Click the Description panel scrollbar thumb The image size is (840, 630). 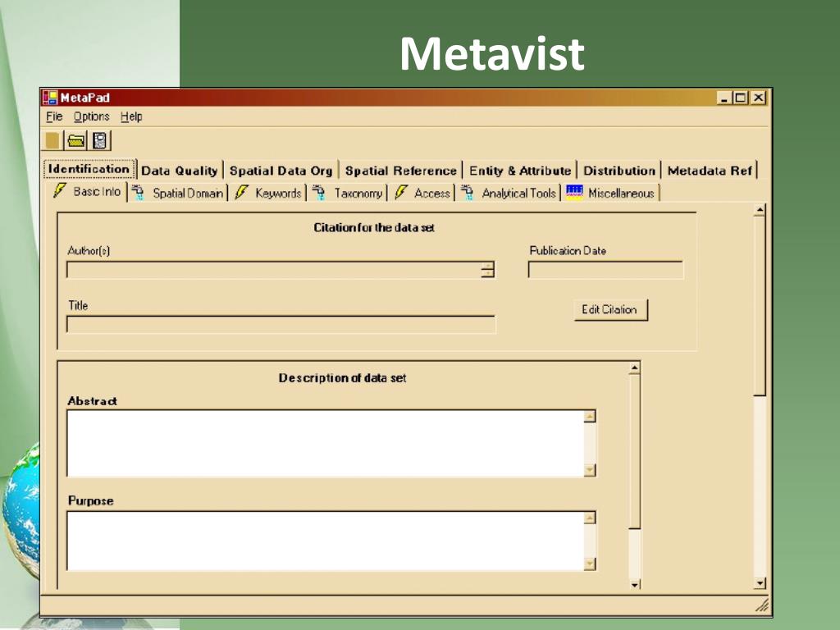634,452
